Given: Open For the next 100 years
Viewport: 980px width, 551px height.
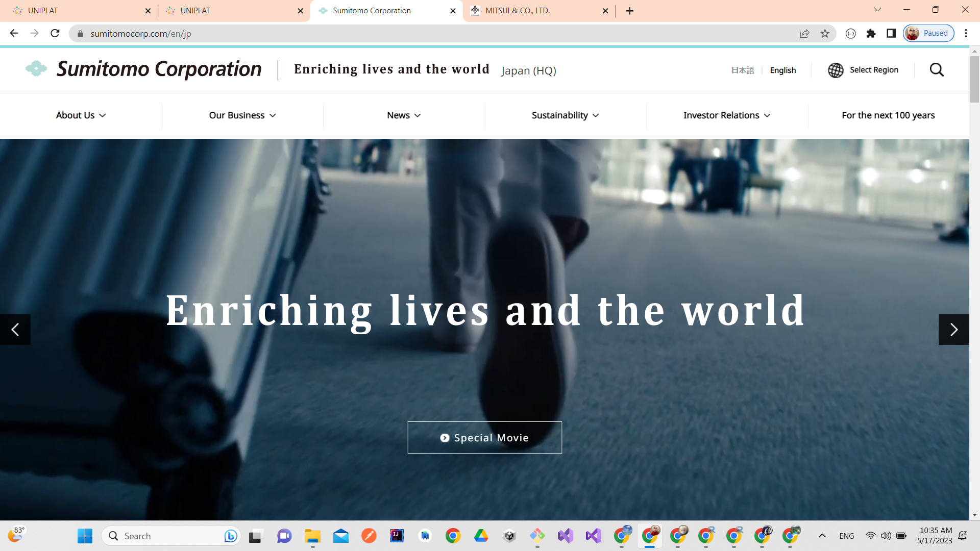Looking at the screenshot, I should pos(888,115).
